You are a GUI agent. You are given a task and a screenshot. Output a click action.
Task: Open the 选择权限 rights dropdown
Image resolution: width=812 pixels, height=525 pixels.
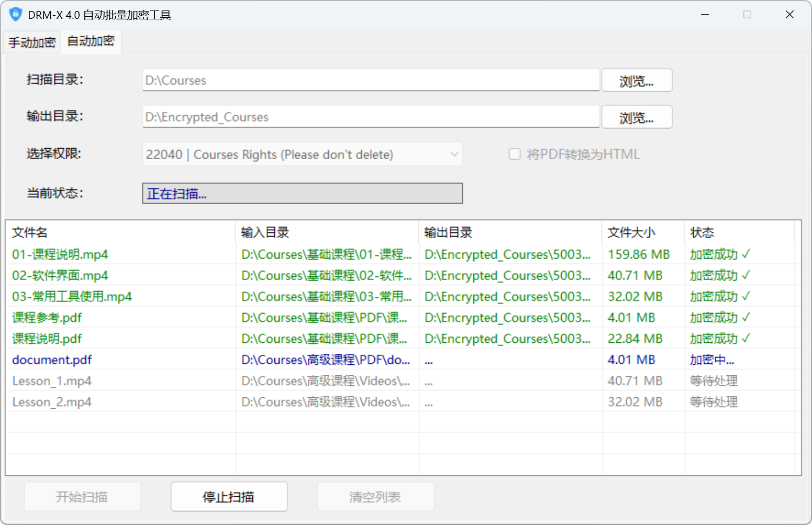(302, 154)
